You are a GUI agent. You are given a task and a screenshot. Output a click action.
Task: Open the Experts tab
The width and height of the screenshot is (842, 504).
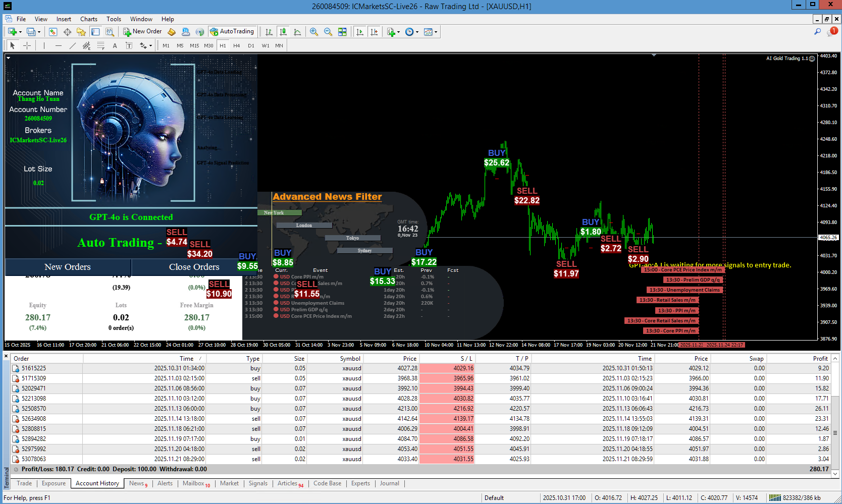(x=360, y=483)
